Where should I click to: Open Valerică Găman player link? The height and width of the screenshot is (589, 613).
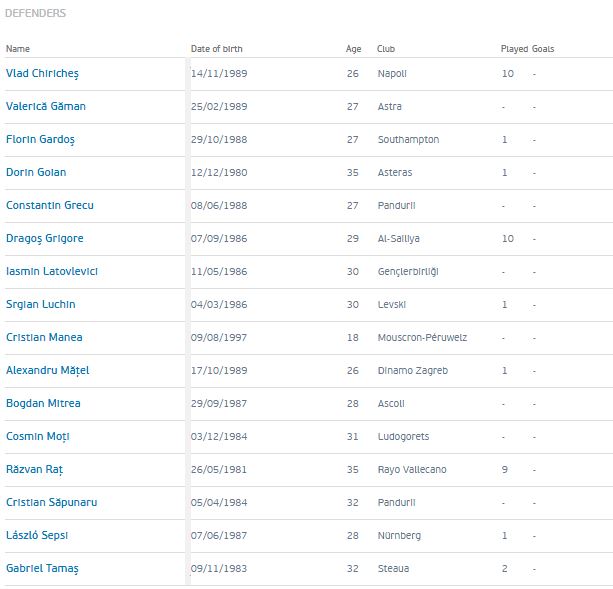pyautogui.click(x=46, y=106)
